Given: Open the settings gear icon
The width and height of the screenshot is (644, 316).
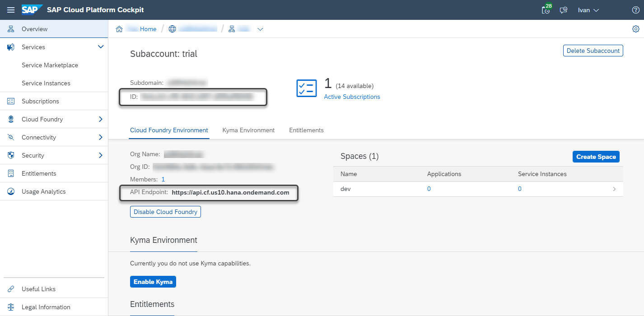Looking at the screenshot, I should (636, 29).
